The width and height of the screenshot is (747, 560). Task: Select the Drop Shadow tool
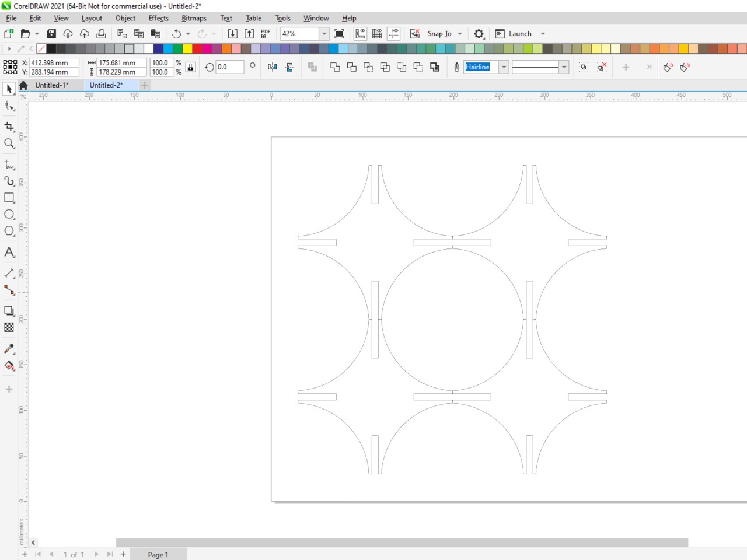[9, 311]
